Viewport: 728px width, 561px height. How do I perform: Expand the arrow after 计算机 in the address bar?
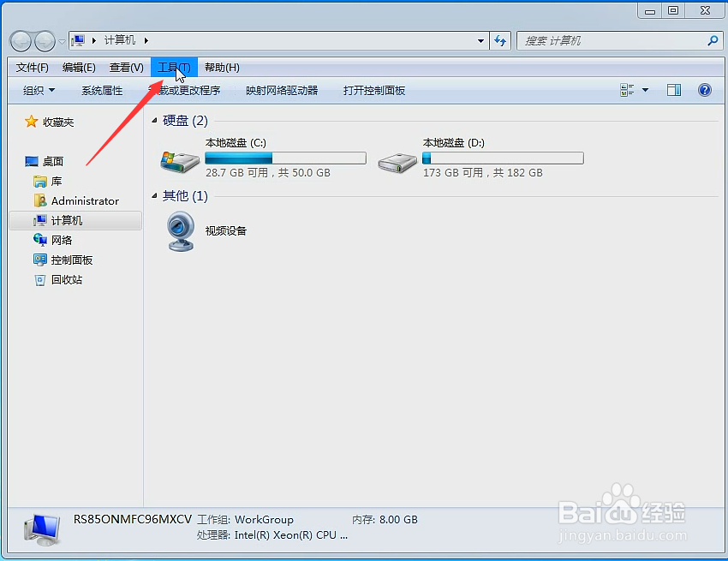tap(146, 40)
